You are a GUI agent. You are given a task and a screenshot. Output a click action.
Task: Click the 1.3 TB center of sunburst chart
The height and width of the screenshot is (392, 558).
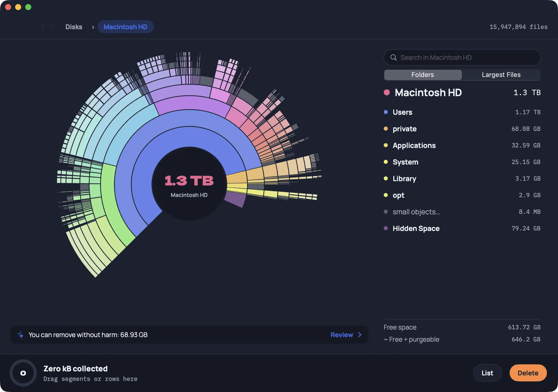tap(189, 184)
